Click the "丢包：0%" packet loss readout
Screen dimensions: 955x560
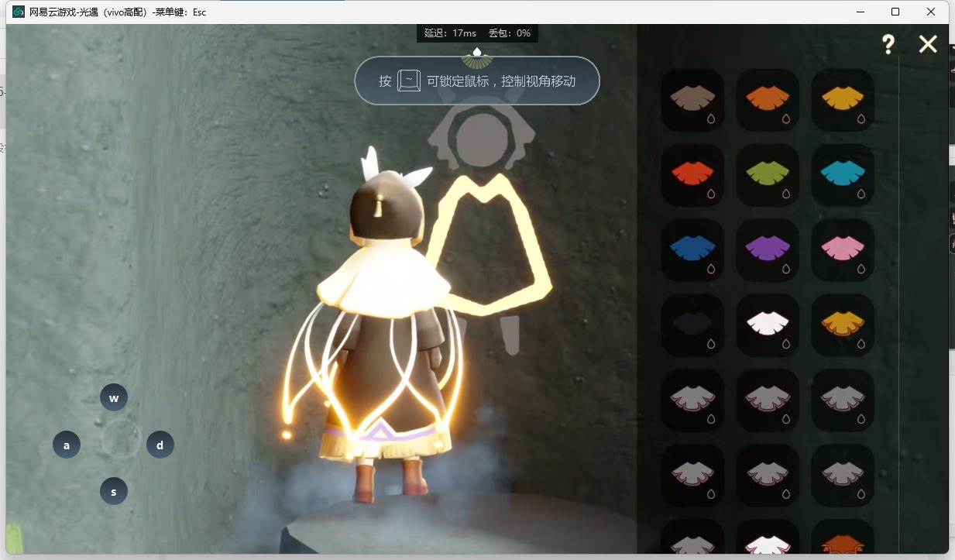pyautogui.click(x=510, y=33)
